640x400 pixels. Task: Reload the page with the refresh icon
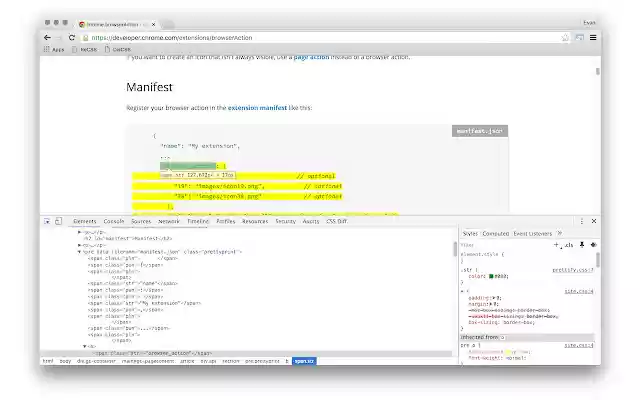pyautogui.click(x=71, y=38)
